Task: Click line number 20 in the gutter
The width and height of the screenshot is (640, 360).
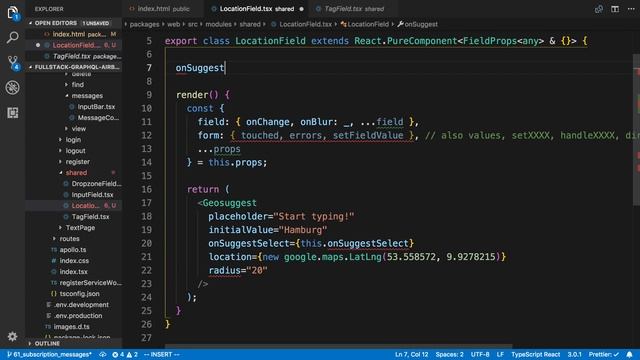Action: click(x=147, y=243)
